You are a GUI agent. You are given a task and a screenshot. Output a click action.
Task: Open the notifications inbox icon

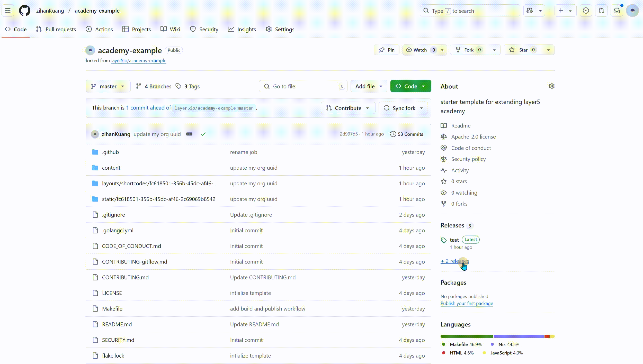click(x=617, y=11)
